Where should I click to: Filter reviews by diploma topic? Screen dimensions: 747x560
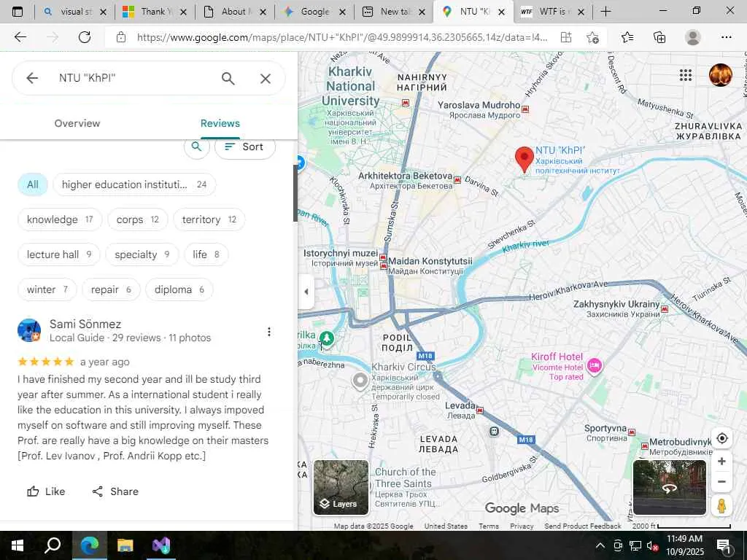(x=179, y=289)
